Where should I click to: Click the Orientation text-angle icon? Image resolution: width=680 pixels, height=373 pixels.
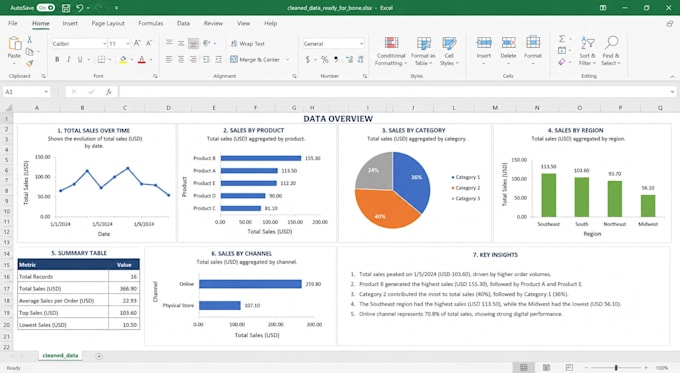click(206, 43)
